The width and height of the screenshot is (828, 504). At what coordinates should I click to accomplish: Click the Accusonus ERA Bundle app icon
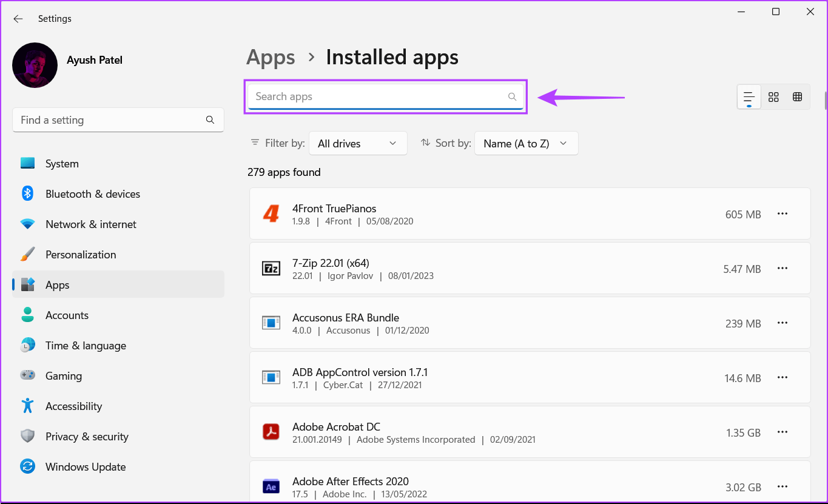pyautogui.click(x=271, y=323)
